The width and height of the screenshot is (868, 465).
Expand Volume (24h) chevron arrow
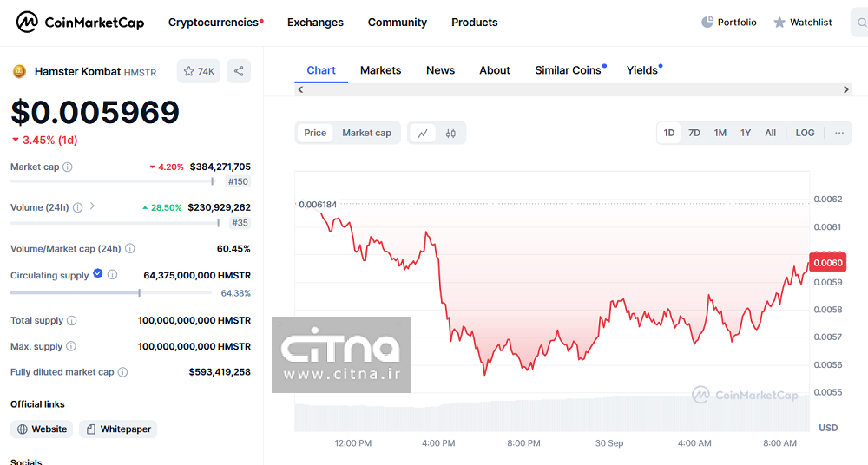(x=93, y=206)
